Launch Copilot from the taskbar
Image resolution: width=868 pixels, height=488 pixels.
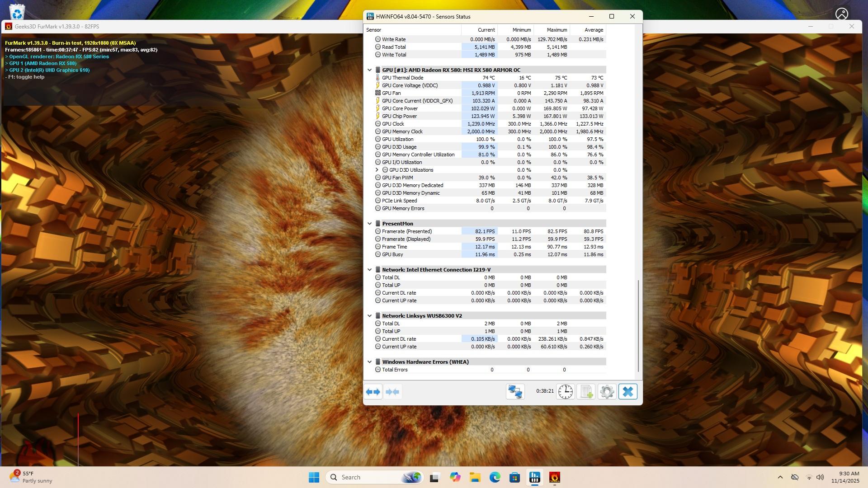[455, 477]
